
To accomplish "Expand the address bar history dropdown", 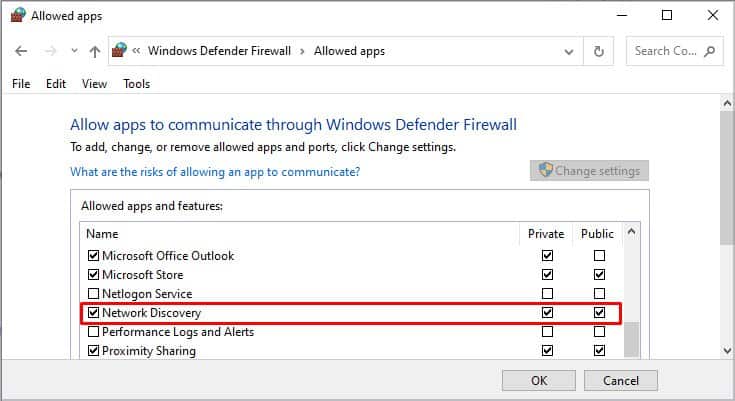I will point(569,52).
